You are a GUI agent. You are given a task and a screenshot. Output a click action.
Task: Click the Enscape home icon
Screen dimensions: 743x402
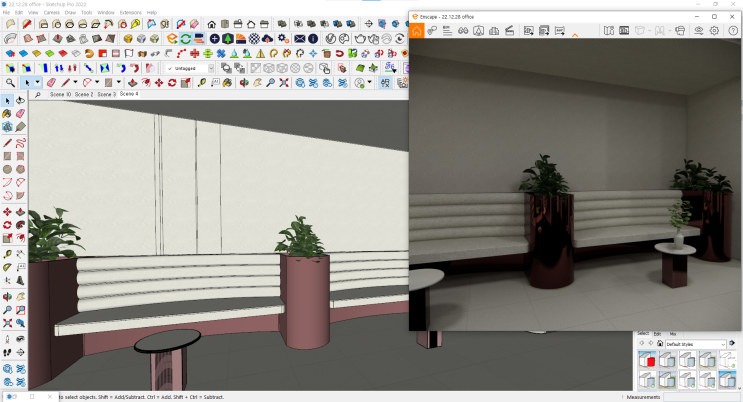417,31
